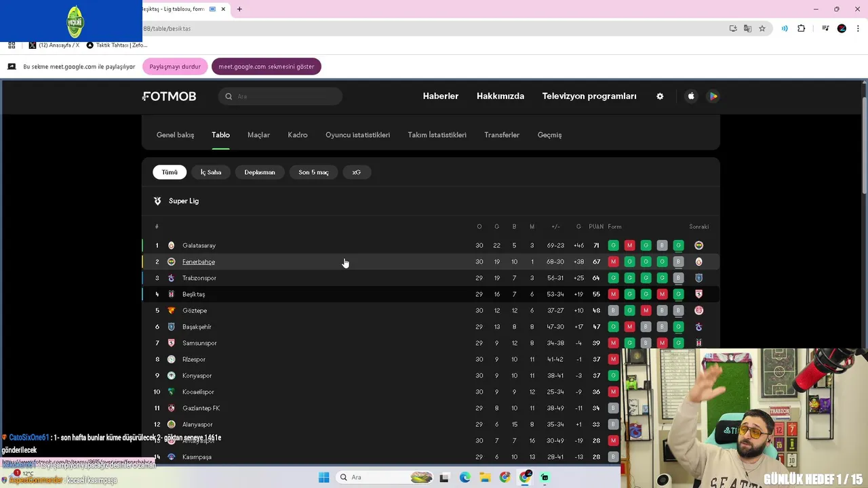The width and height of the screenshot is (868, 488).
Task: Open the Fenerbahçe team link
Action: tap(199, 262)
